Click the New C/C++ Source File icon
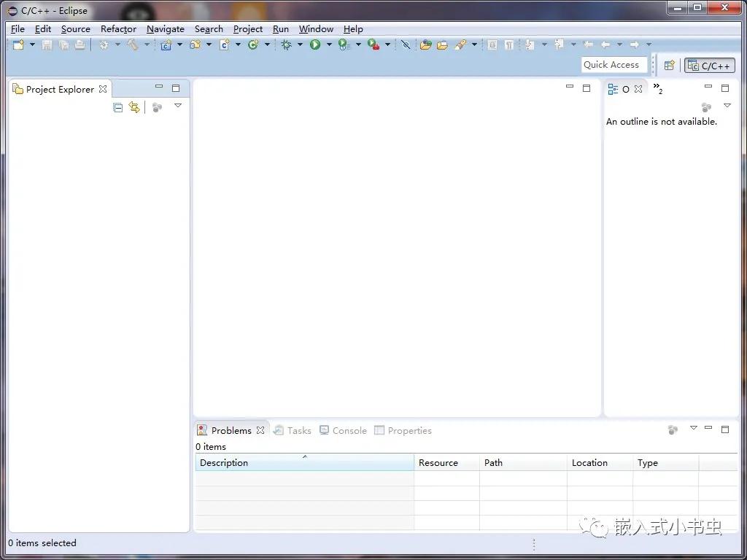Screen dimensions: 747x560 [x=225, y=44]
